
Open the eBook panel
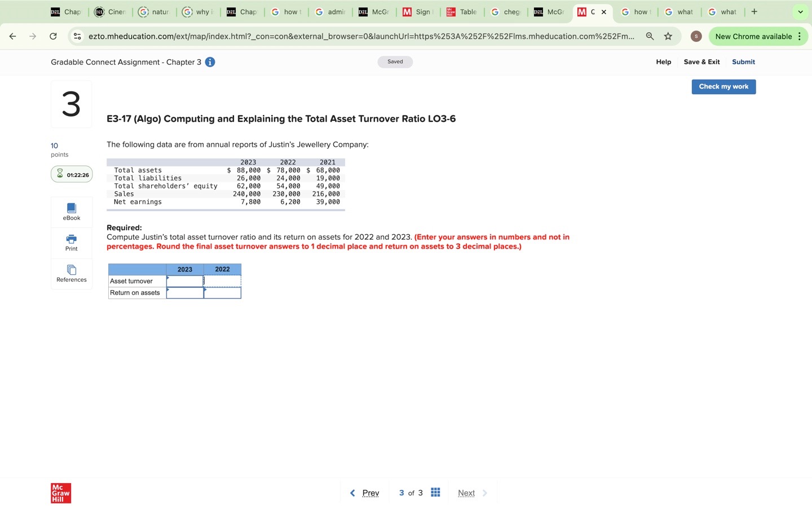coord(71,212)
